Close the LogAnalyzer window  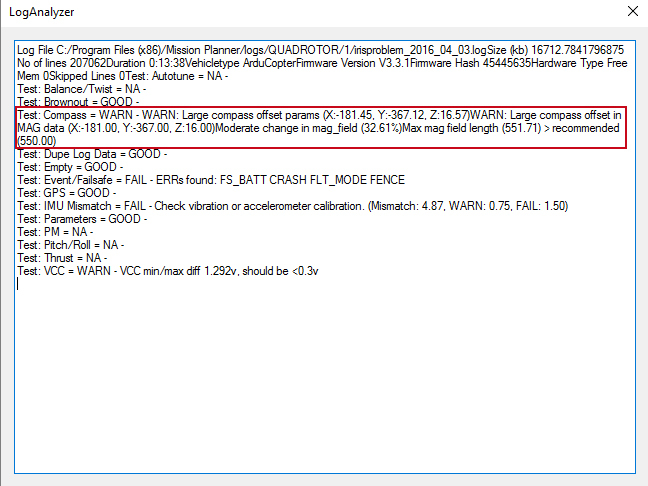click(x=630, y=13)
